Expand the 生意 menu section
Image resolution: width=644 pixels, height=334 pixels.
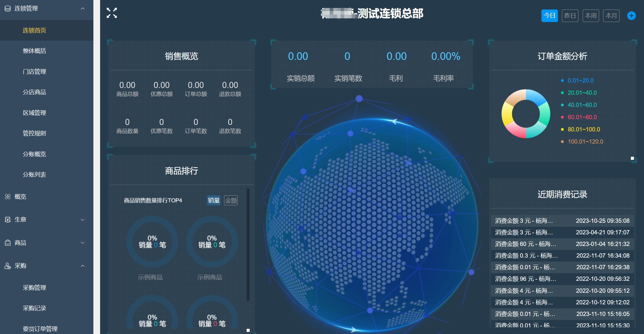82,220
